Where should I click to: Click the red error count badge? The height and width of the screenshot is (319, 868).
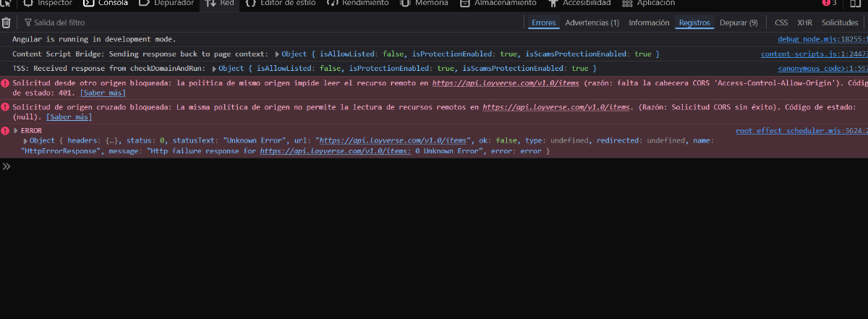[828, 3]
